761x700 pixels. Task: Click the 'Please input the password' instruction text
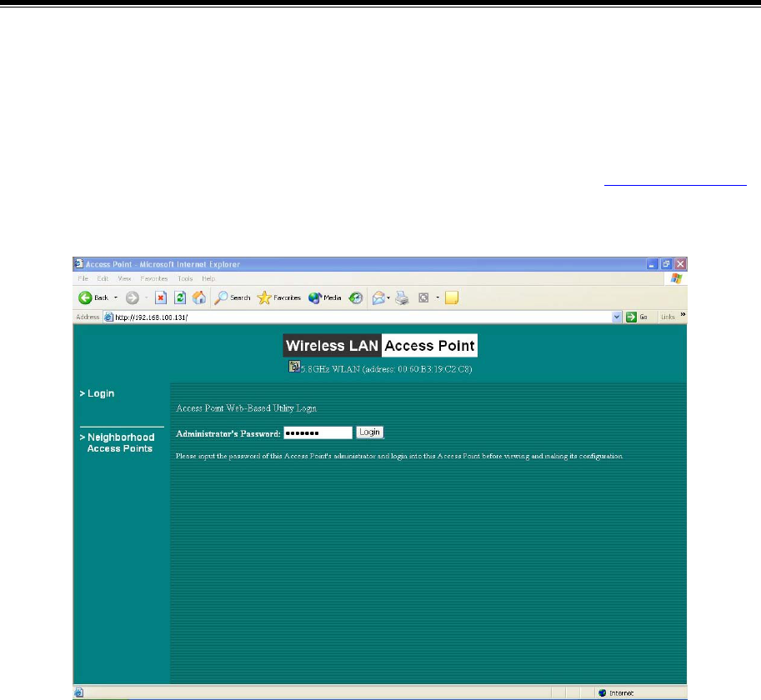pyautogui.click(x=399, y=456)
